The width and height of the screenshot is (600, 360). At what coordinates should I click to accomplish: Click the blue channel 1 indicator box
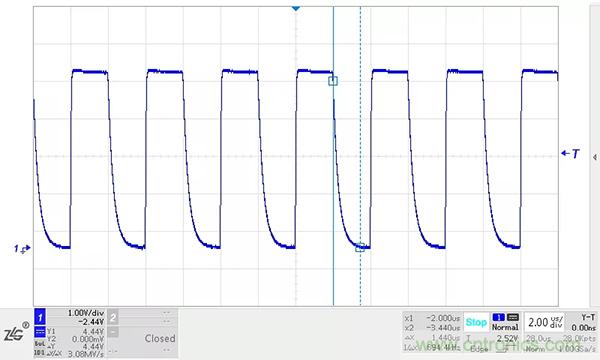point(40,317)
